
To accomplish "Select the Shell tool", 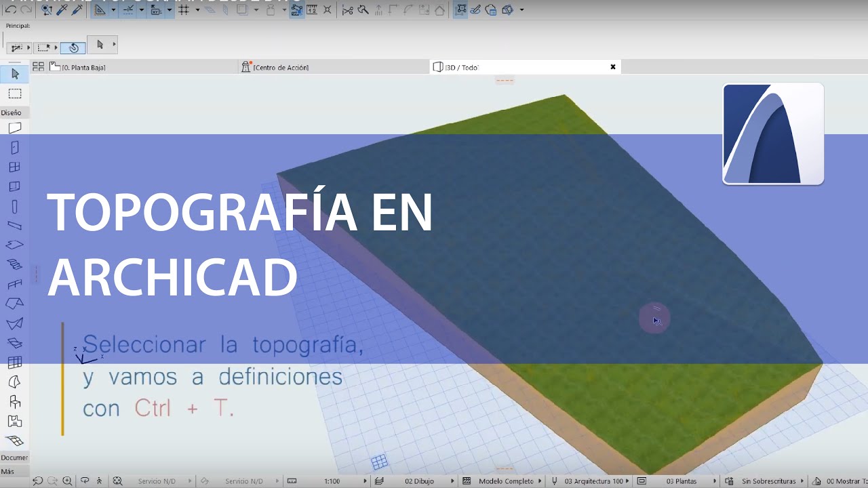I will pos(15,323).
